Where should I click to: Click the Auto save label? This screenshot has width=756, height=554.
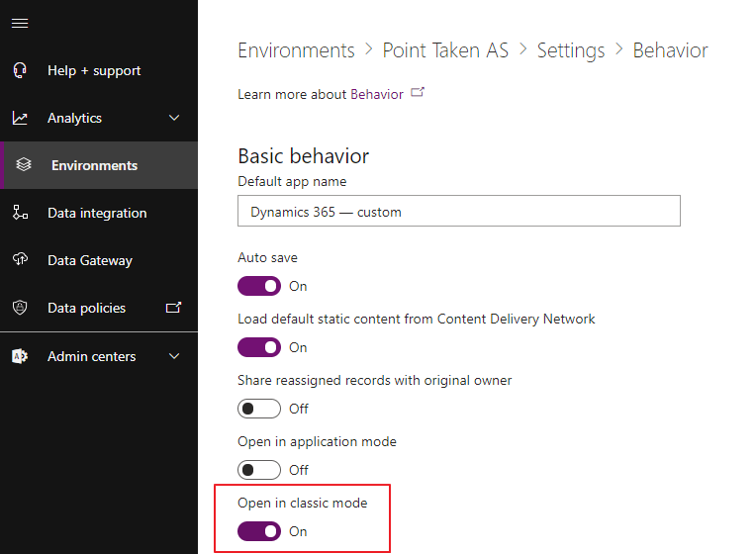point(267,257)
